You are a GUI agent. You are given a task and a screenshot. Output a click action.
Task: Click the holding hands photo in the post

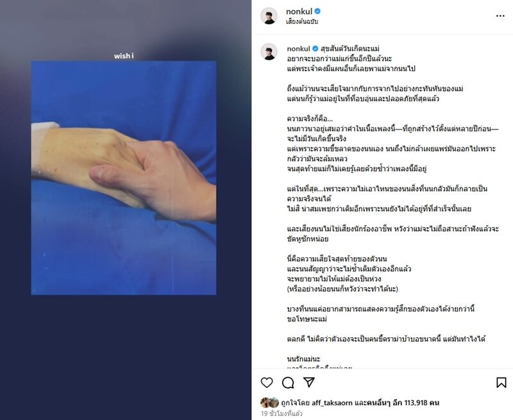click(x=124, y=178)
